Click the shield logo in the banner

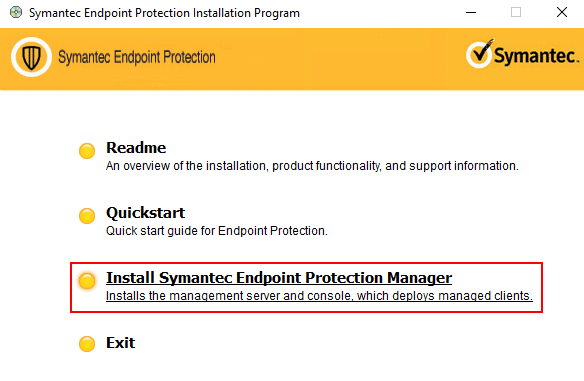(x=31, y=57)
